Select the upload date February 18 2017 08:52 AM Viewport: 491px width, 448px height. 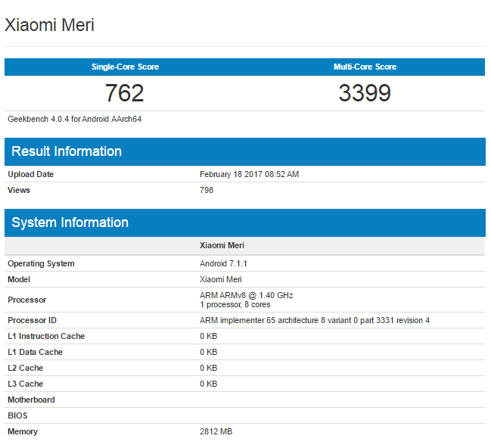coord(249,174)
